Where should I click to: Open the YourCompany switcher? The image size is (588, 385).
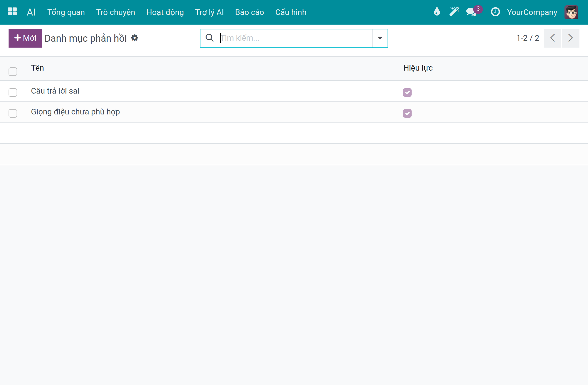pos(532,12)
